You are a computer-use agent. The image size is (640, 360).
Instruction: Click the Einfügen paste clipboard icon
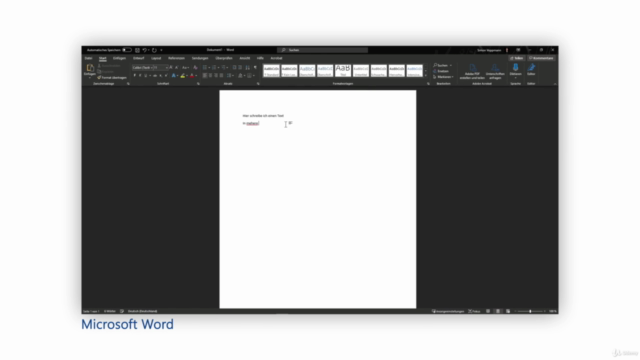[90, 68]
